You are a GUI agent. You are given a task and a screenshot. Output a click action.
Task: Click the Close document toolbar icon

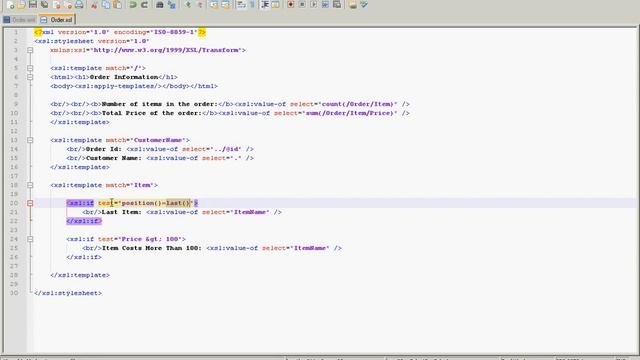point(57,5)
